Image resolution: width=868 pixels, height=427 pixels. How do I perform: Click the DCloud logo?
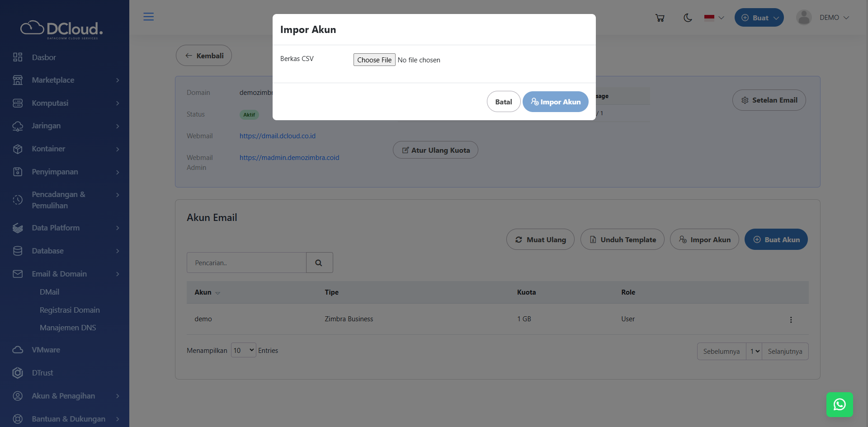61,30
